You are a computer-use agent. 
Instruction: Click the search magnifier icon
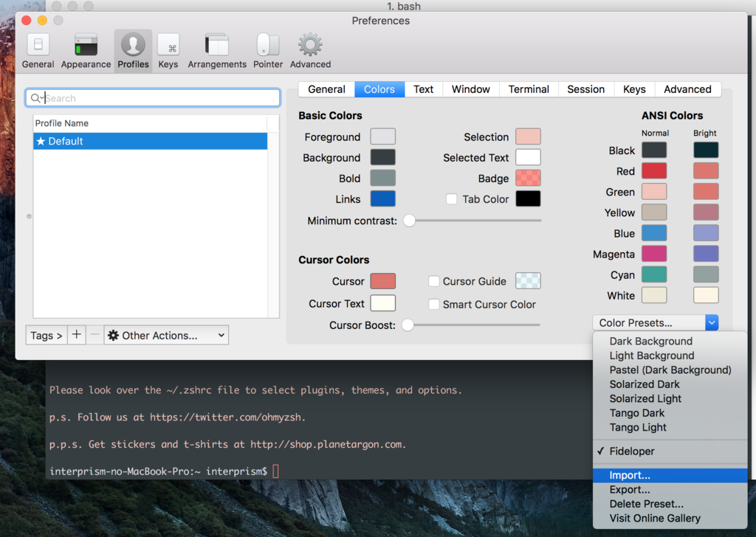[x=35, y=98]
